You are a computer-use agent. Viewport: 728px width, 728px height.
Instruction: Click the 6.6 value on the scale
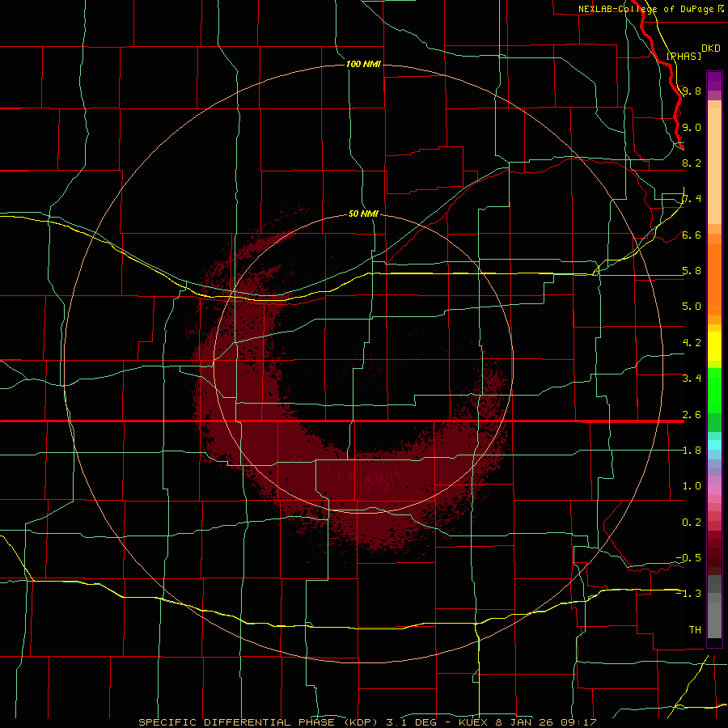(692, 235)
